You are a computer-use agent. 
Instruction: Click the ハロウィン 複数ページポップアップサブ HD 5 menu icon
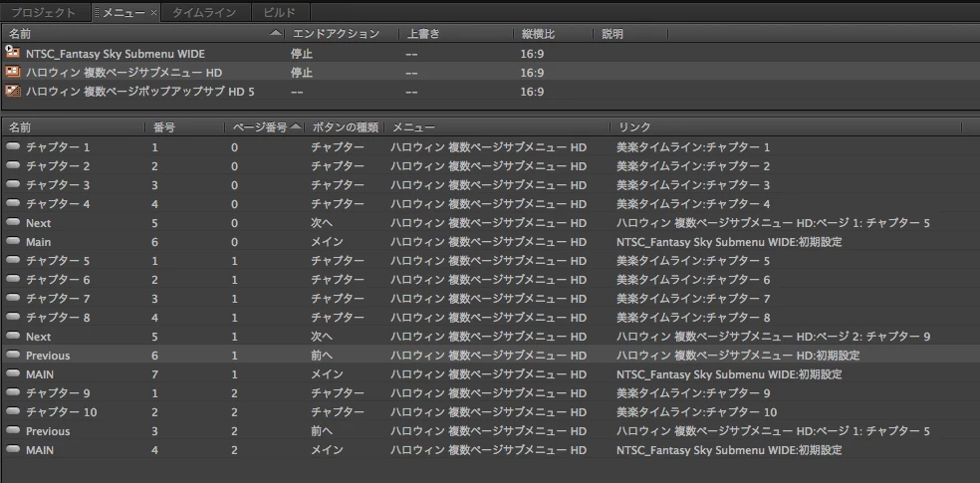point(13,91)
